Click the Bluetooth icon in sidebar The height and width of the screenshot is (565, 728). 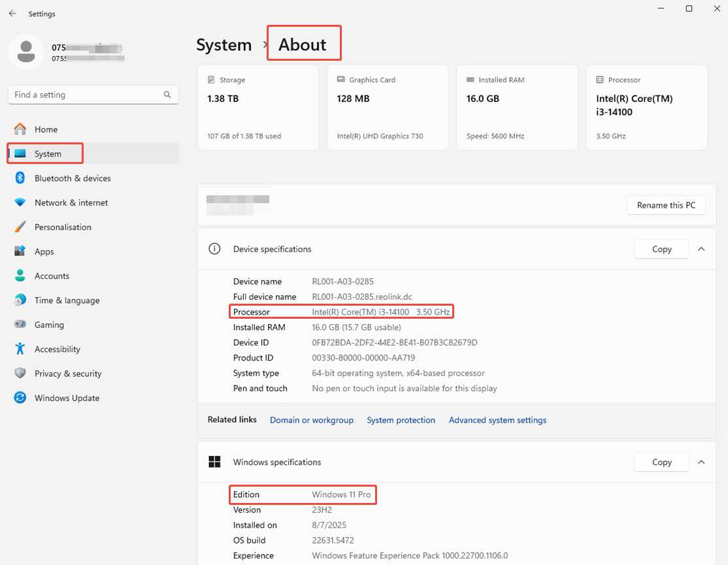coord(20,178)
